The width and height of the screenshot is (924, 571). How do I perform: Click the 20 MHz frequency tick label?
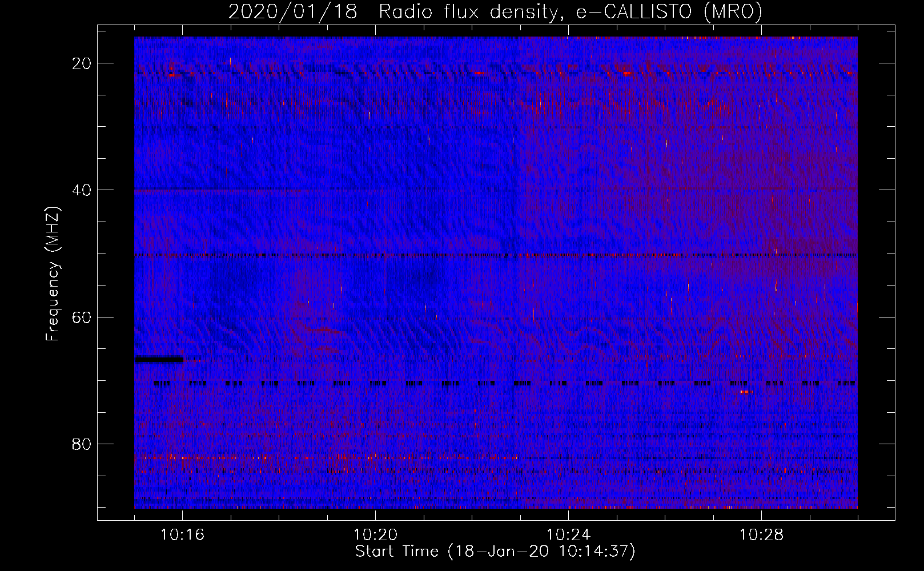(x=82, y=63)
